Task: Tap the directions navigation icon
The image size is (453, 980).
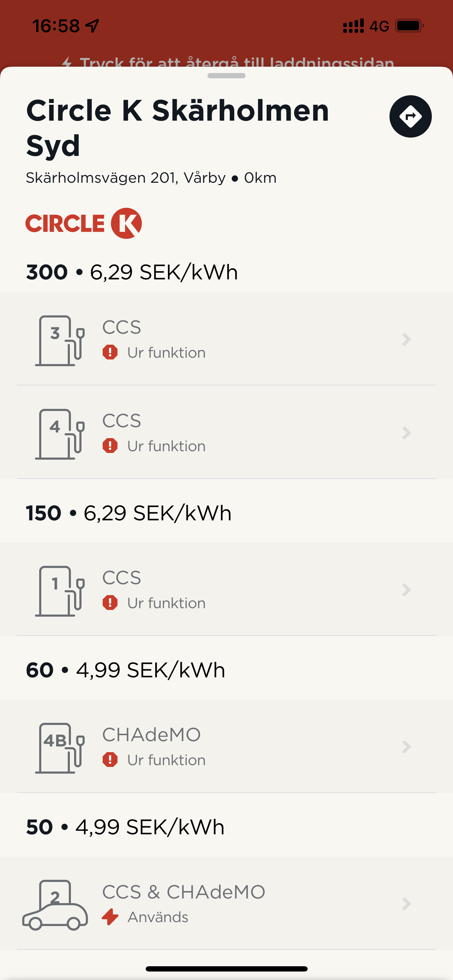Action: [x=410, y=116]
